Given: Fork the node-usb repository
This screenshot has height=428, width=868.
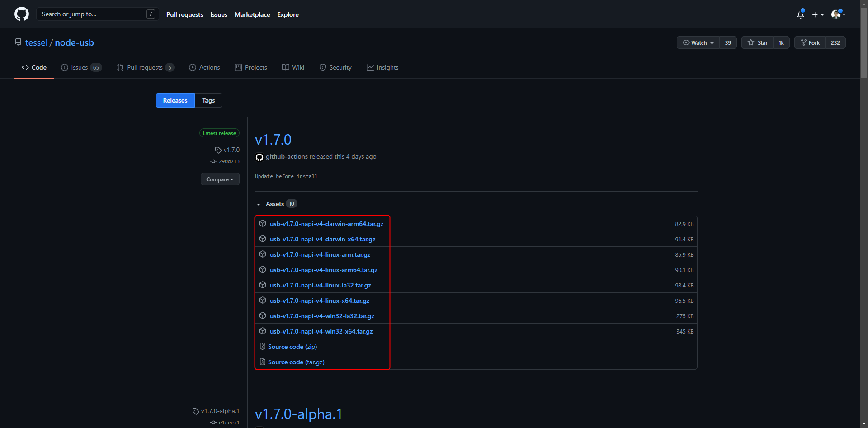Looking at the screenshot, I should point(810,42).
